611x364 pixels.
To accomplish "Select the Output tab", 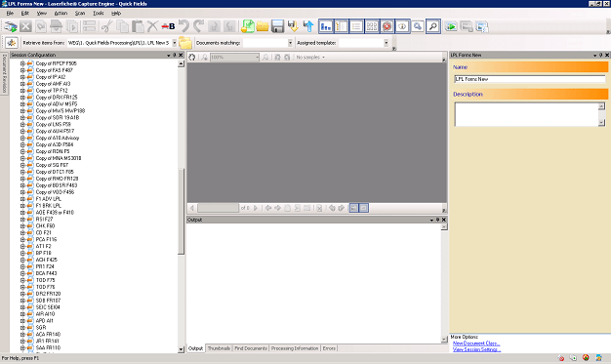I will [x=195, y=348].
